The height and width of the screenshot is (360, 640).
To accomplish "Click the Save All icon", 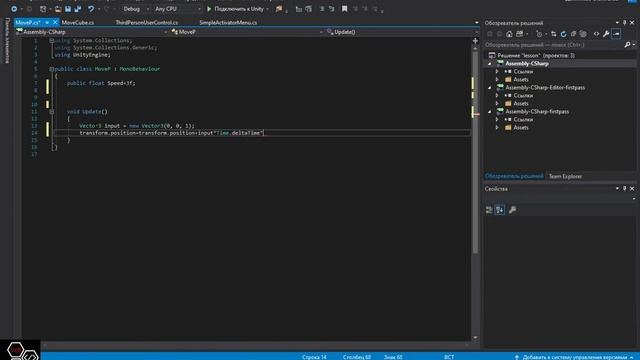I will click(x=78, y=9).
